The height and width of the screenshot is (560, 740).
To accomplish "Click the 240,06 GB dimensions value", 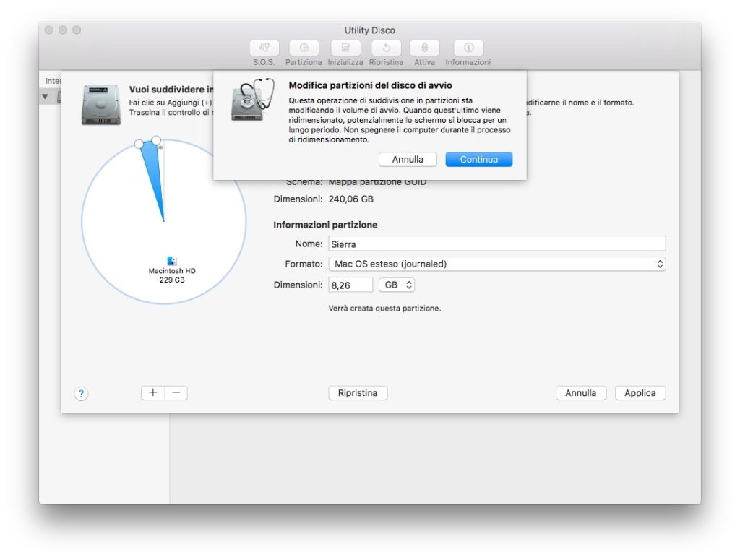I will tap(350, 199).
